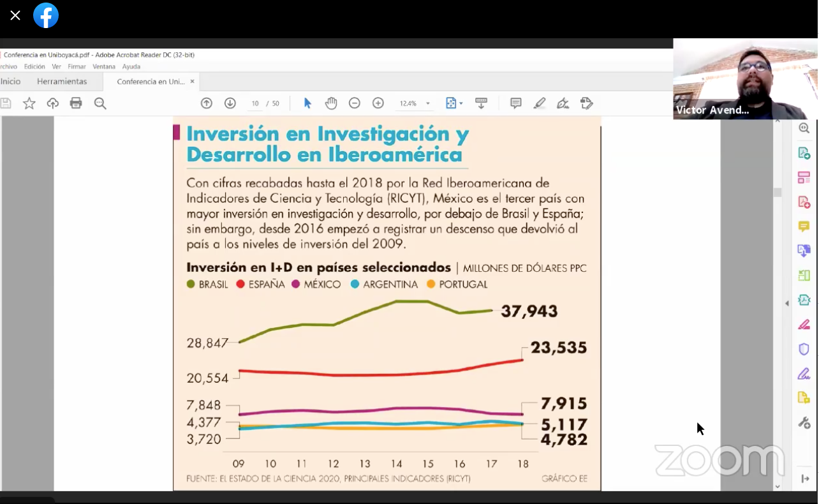Open pink Edit PDF layout tool
819x504 pixels.
[x=804, y=178]
